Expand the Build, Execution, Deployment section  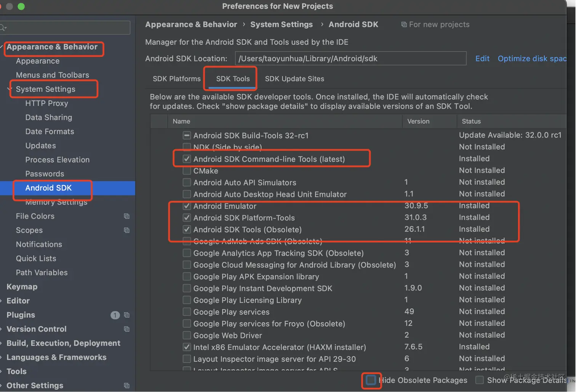pos(2,343)
